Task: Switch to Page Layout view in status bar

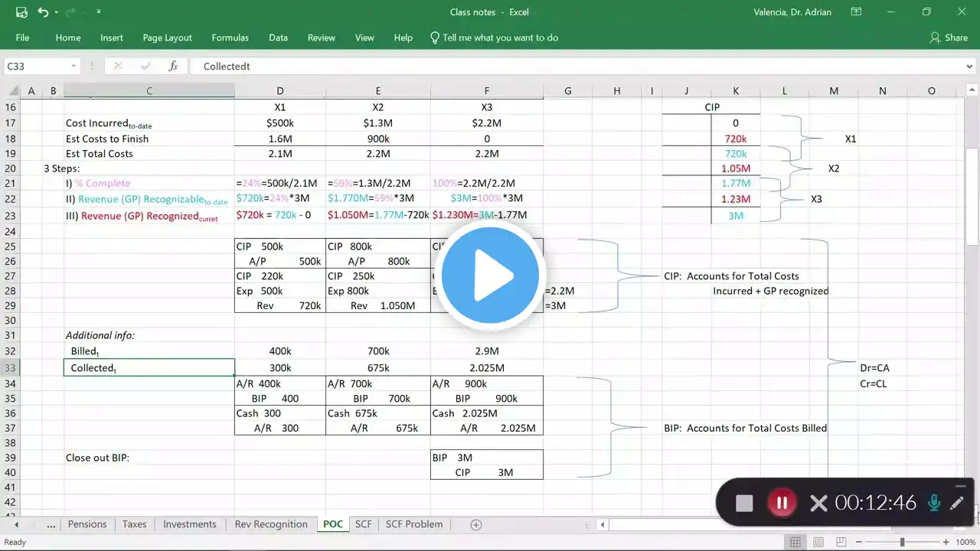Action: coord(818,542)
